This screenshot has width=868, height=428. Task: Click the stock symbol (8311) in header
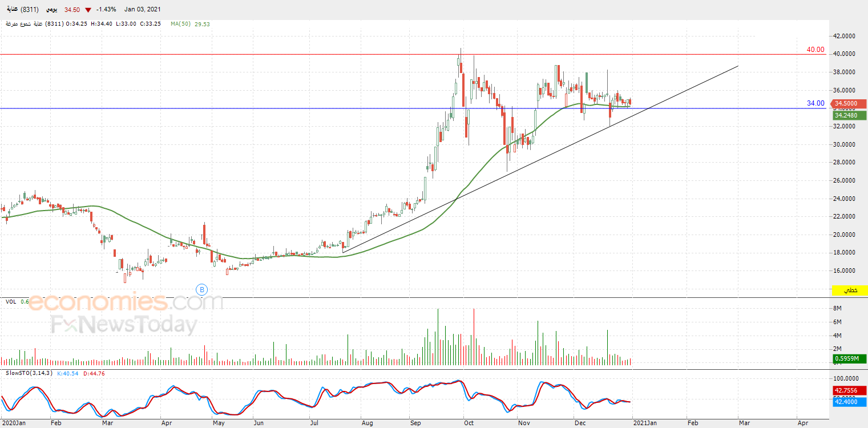29,10
